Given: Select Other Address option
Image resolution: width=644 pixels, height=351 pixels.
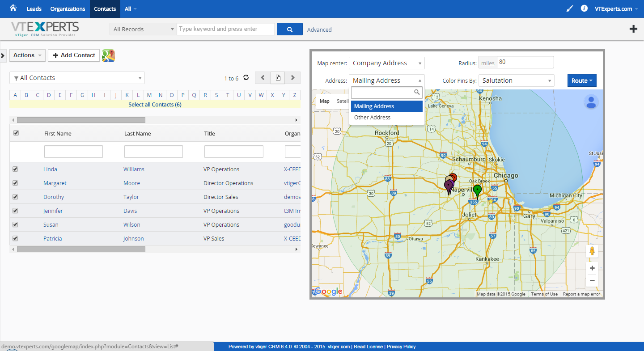Looking at the screenshot, I should coord(387,117).
